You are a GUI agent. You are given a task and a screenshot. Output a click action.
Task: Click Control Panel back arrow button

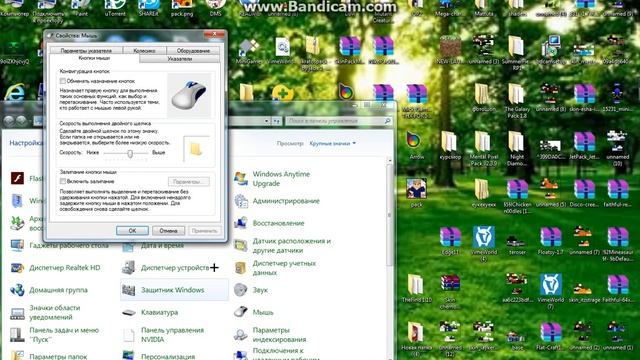[9, 121]
